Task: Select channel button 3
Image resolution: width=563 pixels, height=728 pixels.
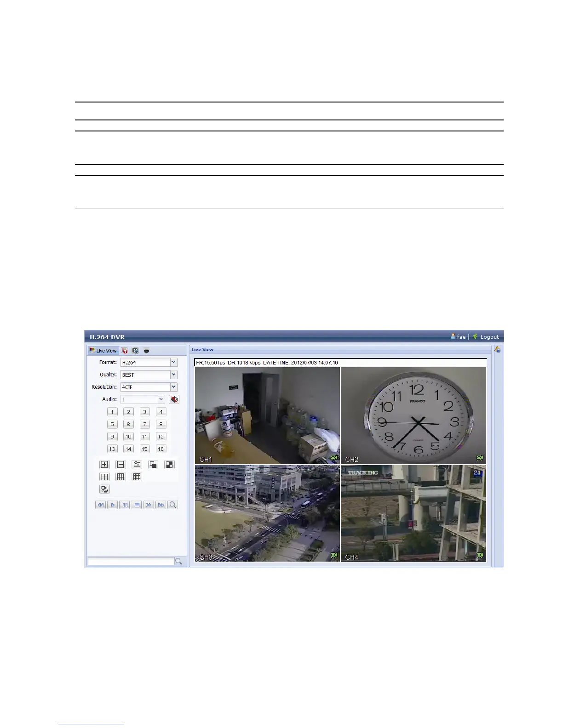Action: [x=144, y=412]
